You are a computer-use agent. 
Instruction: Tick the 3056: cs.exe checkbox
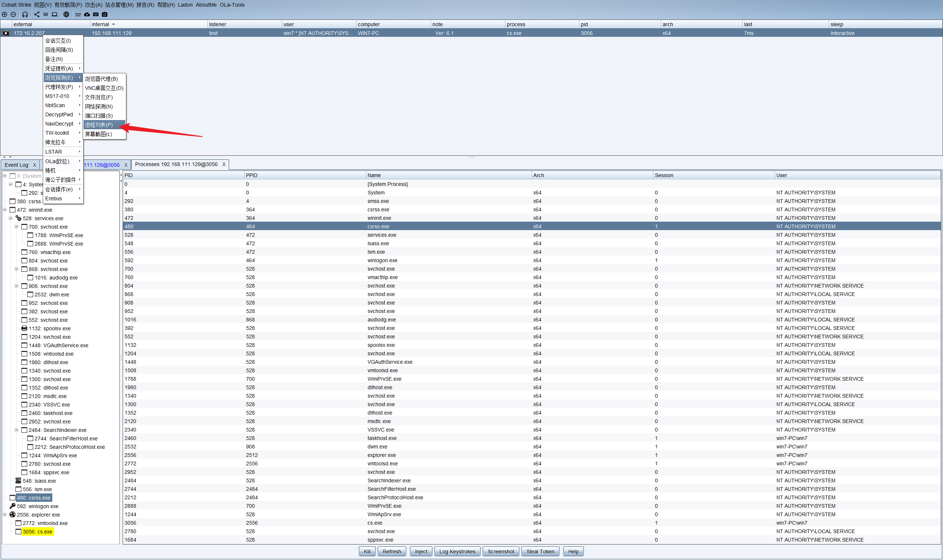[18, 532]
